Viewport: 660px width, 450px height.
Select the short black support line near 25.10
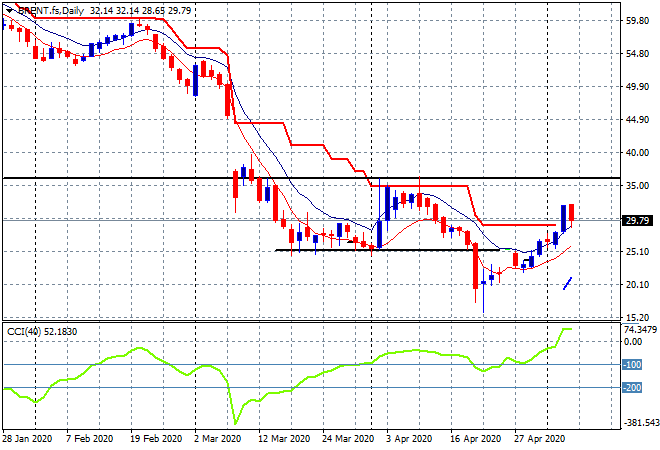tap(386, 250)
